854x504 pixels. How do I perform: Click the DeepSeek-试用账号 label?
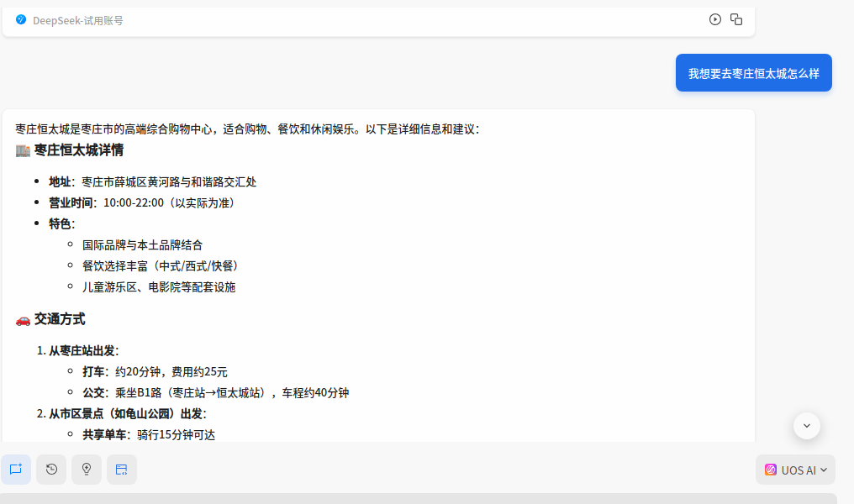point(78,21)
